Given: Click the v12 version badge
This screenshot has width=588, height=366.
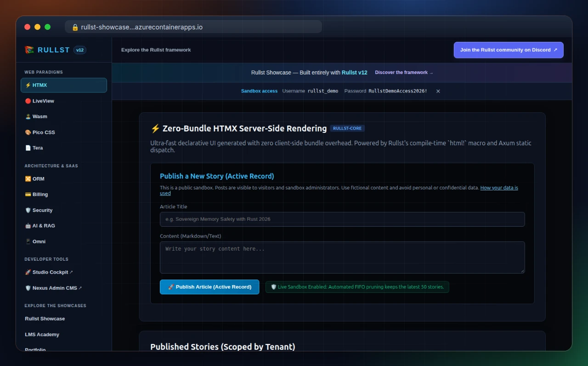Looking at the screenshot, I should (x=80, y=50).
